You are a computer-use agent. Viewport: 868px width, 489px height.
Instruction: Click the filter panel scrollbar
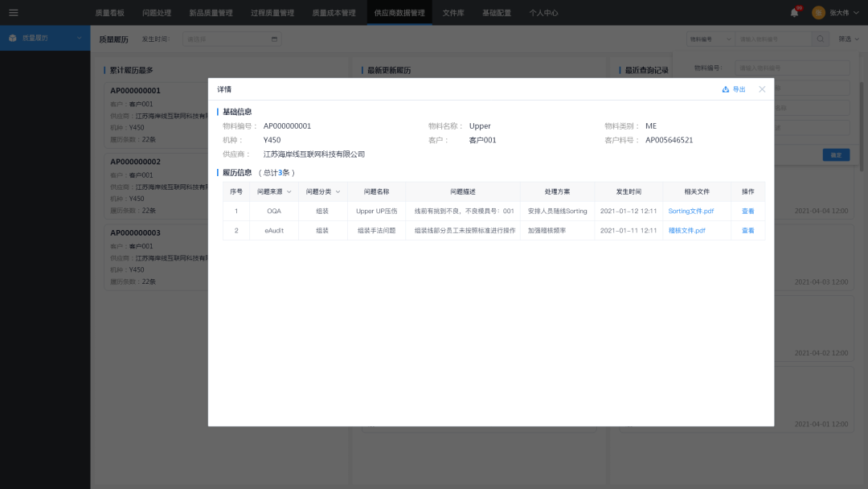[x=861, y=126]
